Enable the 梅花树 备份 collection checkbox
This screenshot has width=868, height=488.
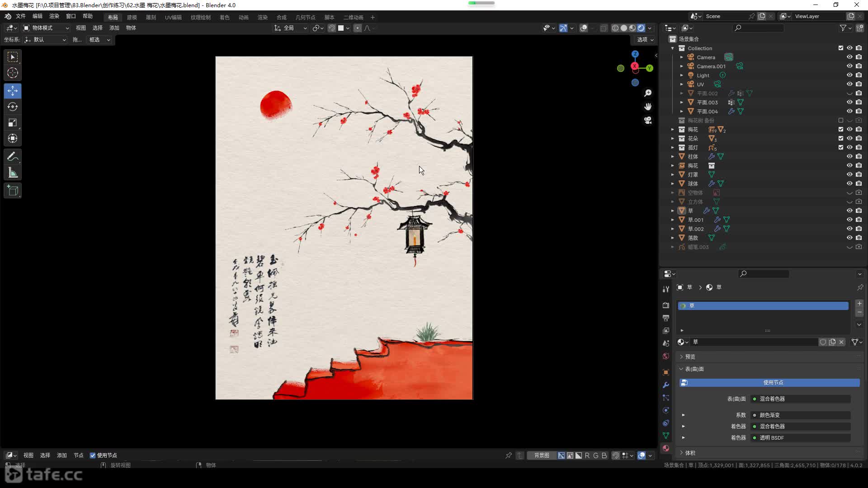pos(841,120)
